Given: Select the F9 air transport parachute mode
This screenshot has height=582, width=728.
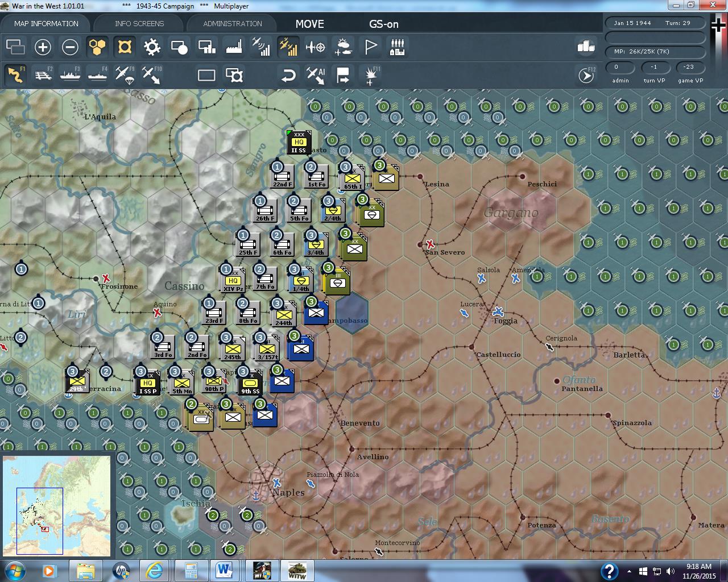Looking at the screenshot, I should pyautogui.click(x=125, y=75).
